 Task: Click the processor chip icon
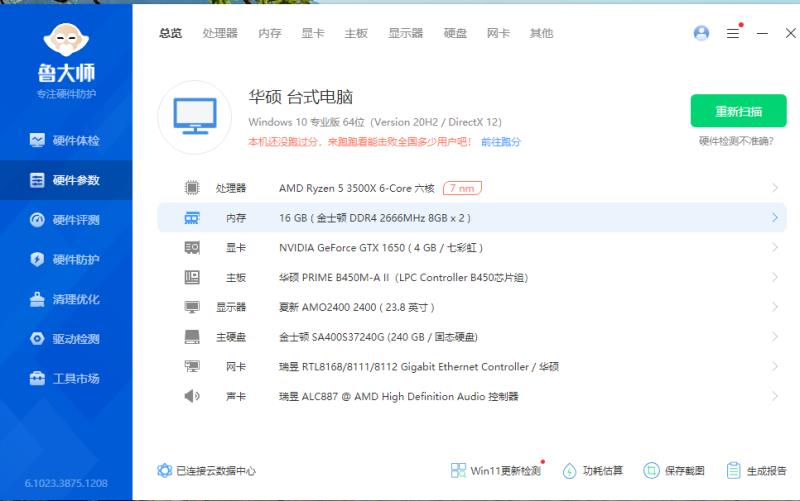(192, 188)
